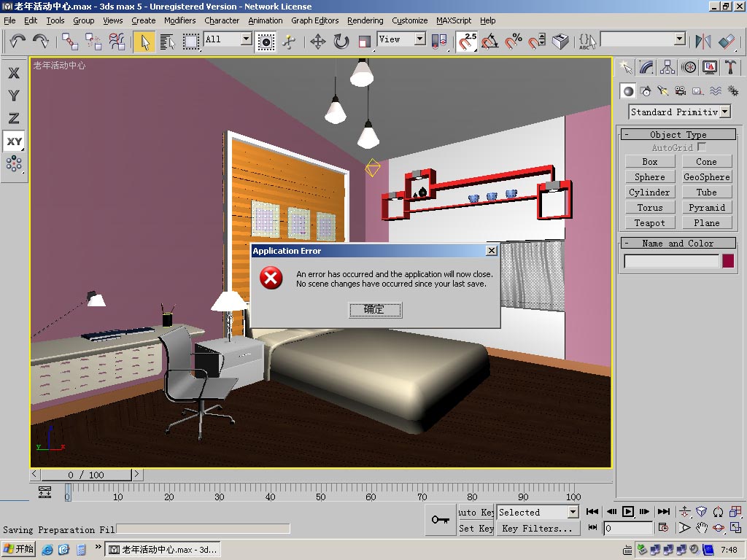Viewport: 747px width, 560px height.
Task: Open the selection filter All dropdown
Action: pos(246,39)
